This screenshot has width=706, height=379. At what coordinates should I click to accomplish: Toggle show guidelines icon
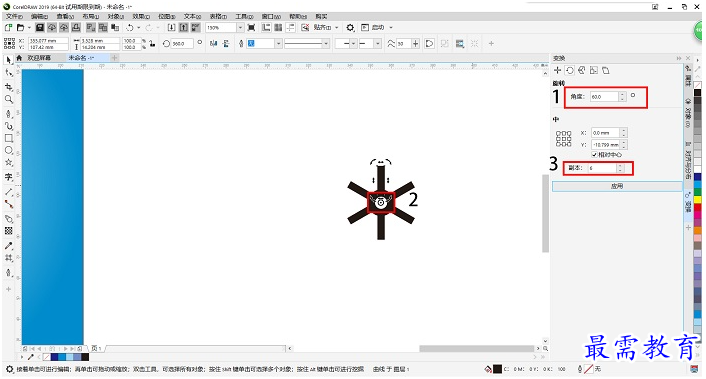point(290,27)
